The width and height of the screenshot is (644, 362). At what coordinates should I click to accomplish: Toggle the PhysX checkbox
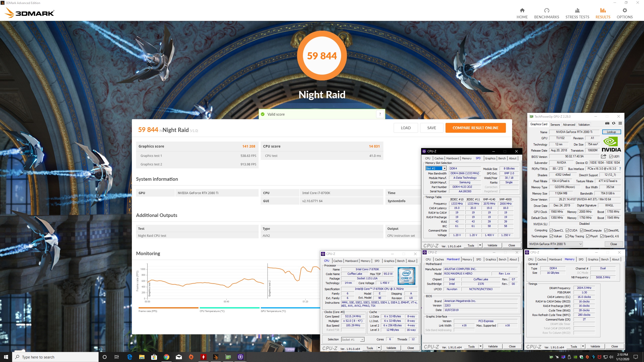(588, 236)
